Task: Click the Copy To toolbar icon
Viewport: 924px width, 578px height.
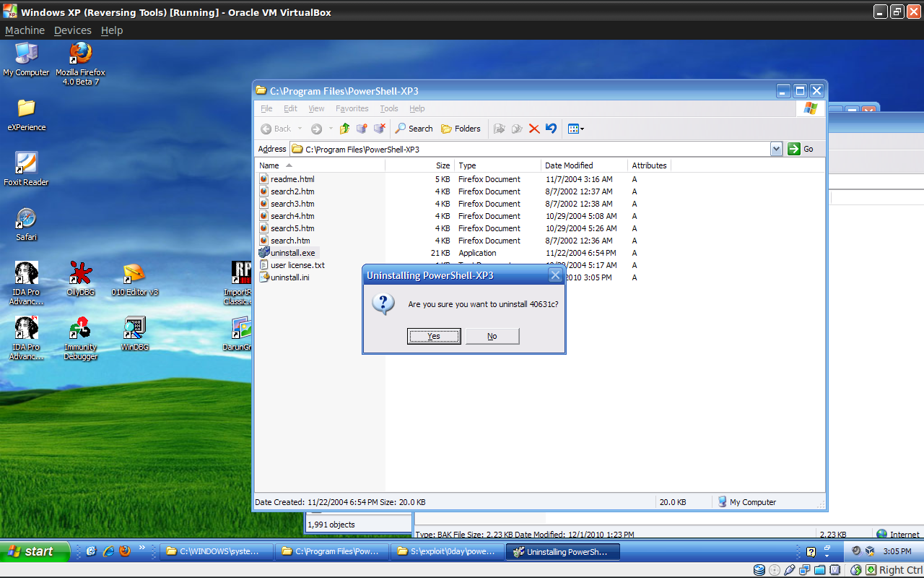Action: 517,129
